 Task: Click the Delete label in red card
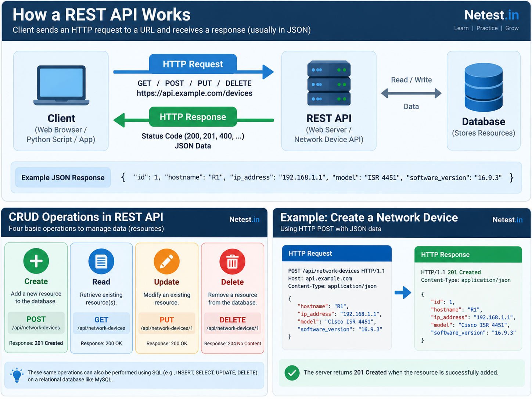(x=232, y=282)
